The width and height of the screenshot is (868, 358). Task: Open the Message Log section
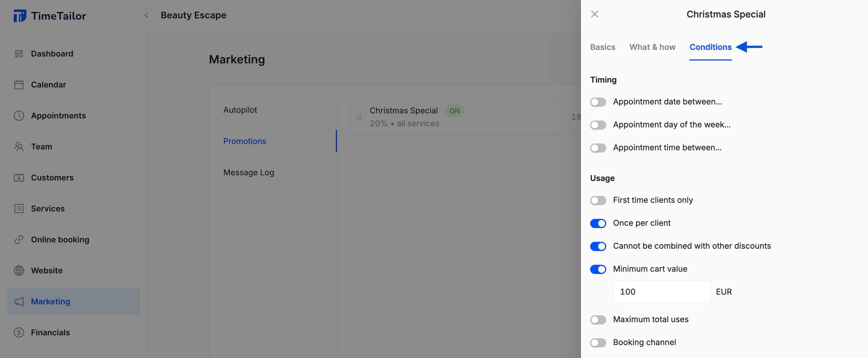click(x=249, y=172)
